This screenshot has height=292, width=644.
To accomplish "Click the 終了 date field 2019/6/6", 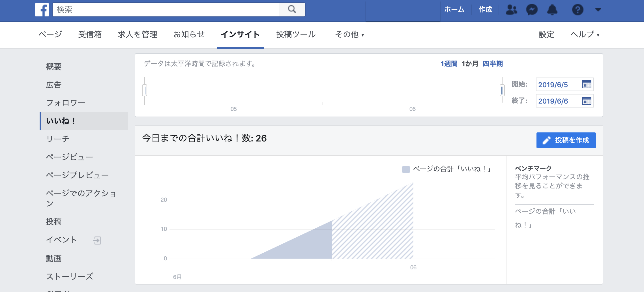I will pyautogui.click(x=564, y=101).
